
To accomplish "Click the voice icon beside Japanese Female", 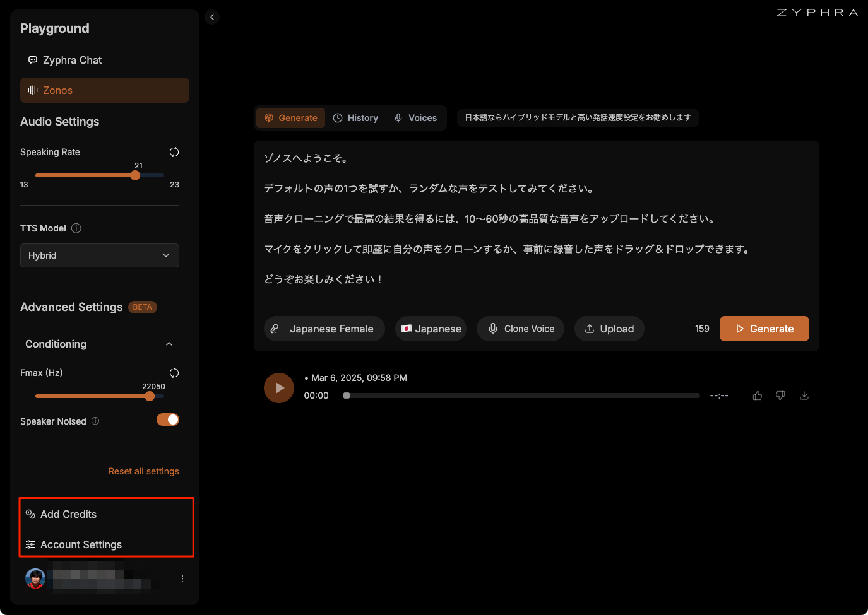I will (x=275, y=329).
